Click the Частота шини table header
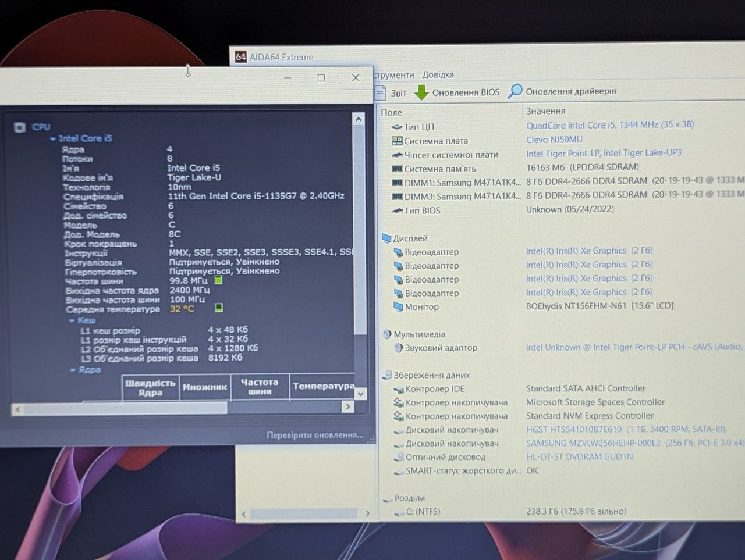745x560 pixels. (x=260, y=386)
